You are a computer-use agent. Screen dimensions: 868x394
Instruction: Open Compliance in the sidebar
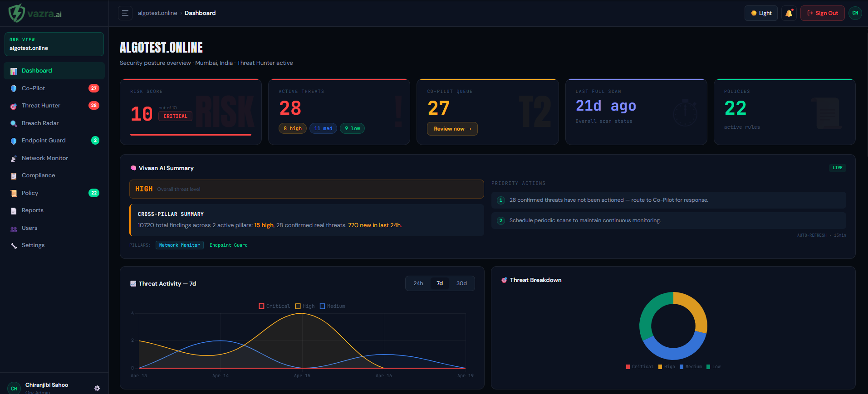click(x=54, y=175)
